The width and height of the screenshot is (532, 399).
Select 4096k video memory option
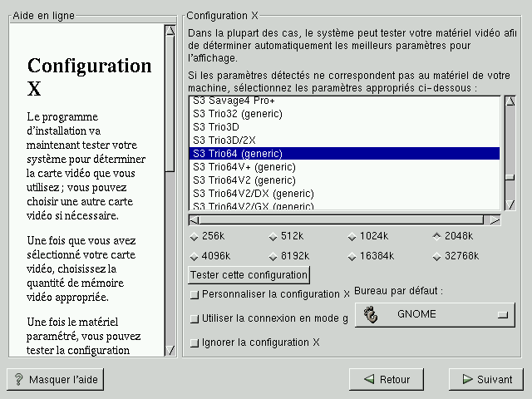pos(195,256)
